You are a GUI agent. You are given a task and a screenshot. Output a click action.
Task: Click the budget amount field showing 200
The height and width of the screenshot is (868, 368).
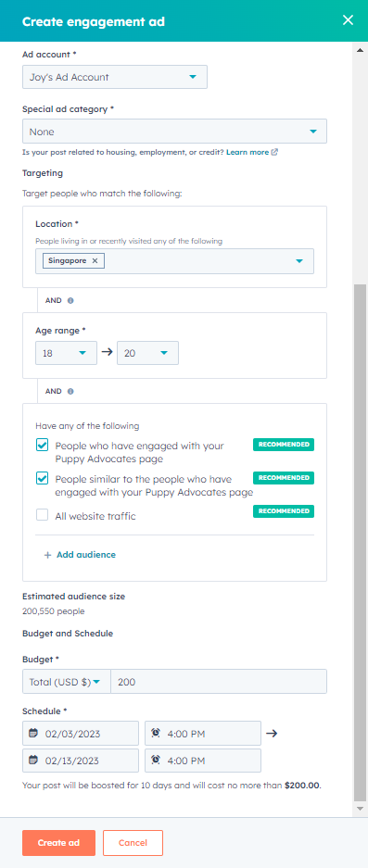click(x=219, y=682)
